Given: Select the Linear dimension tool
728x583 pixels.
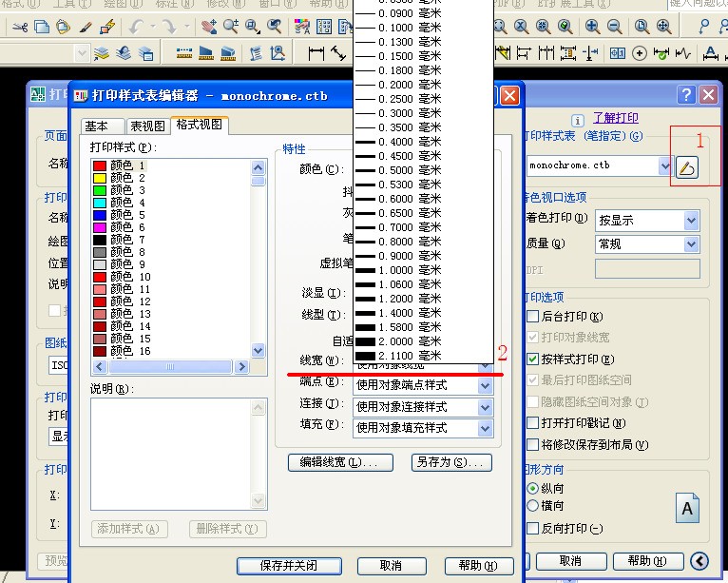Looking at the screenshot, I should (316, 54).
